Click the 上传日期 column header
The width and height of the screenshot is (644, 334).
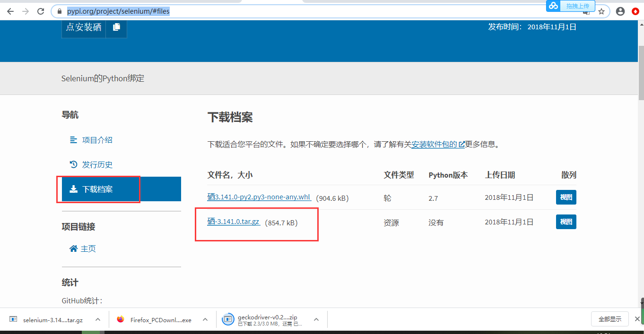point(500,175)
